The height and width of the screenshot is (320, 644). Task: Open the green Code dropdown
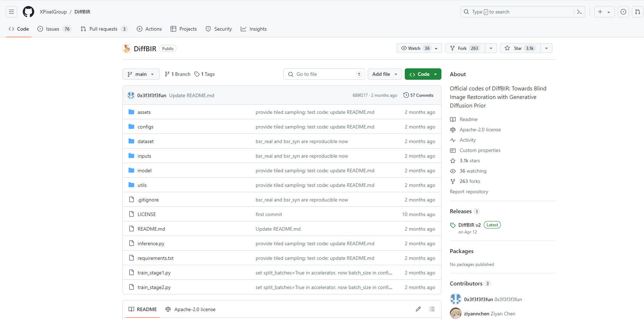[423, 74]
